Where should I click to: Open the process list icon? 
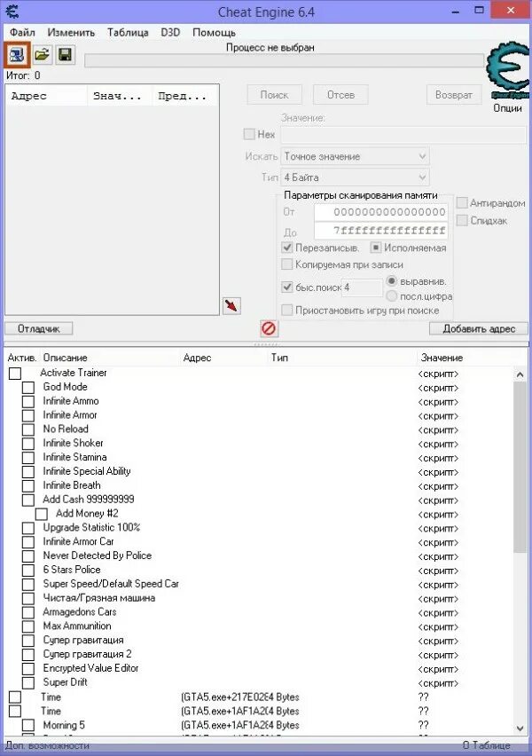click(x=18, y=54)
